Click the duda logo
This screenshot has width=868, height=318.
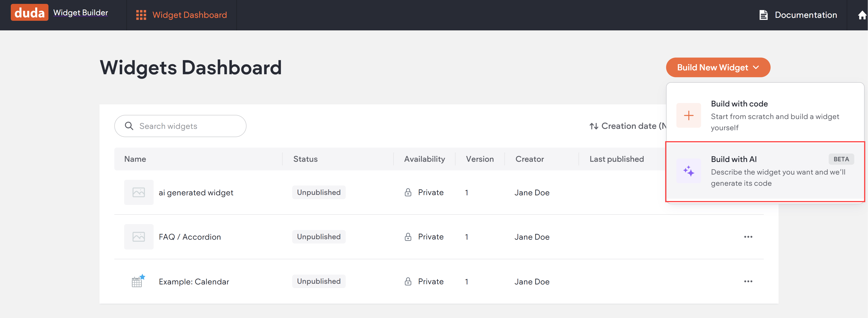29,13
